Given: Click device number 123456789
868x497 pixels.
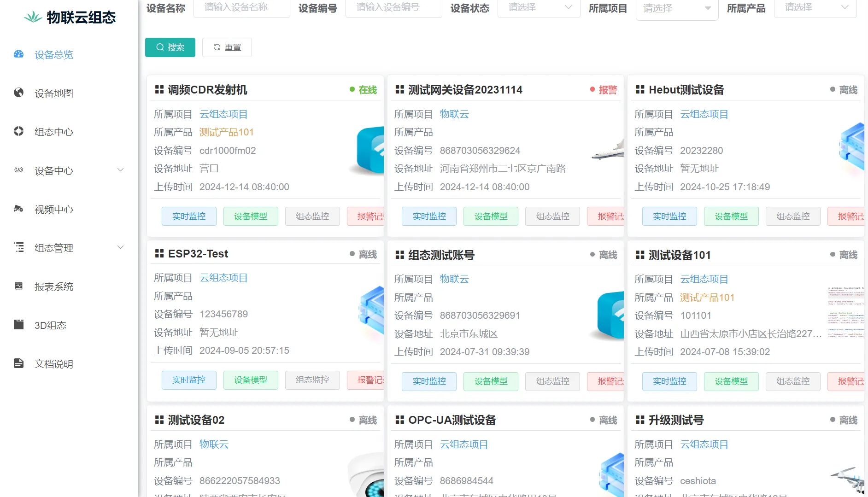Looking at the screenshot, I should [x=223, y=314].
